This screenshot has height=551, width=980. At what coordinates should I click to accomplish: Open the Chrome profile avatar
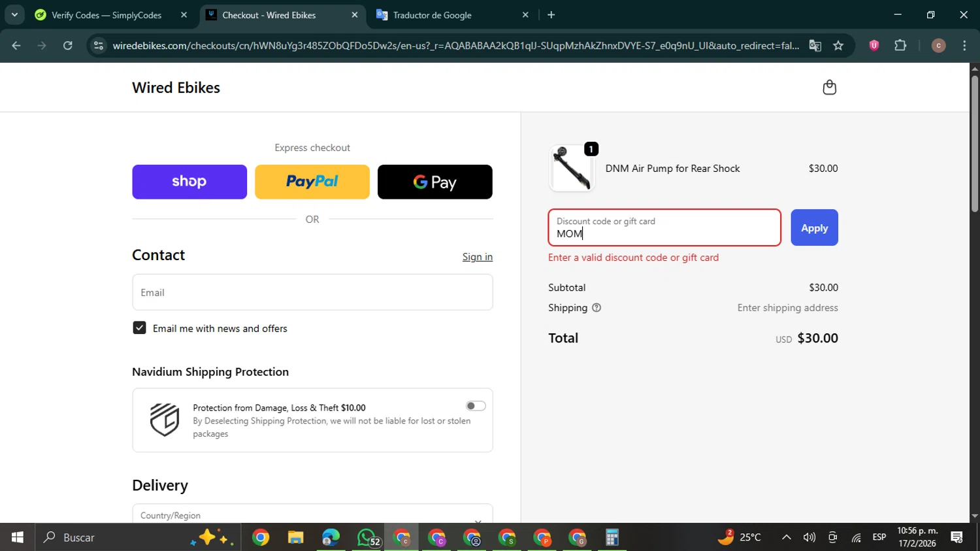point(938,46)
